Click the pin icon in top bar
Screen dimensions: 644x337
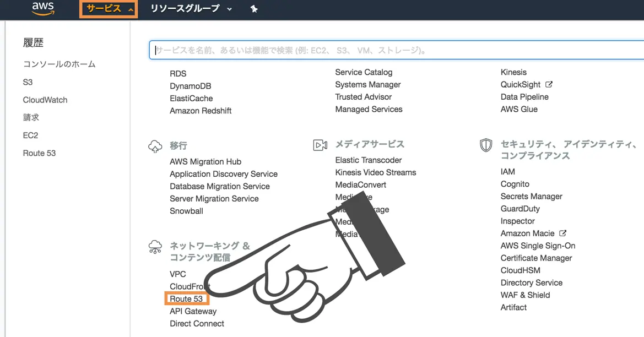254,9
